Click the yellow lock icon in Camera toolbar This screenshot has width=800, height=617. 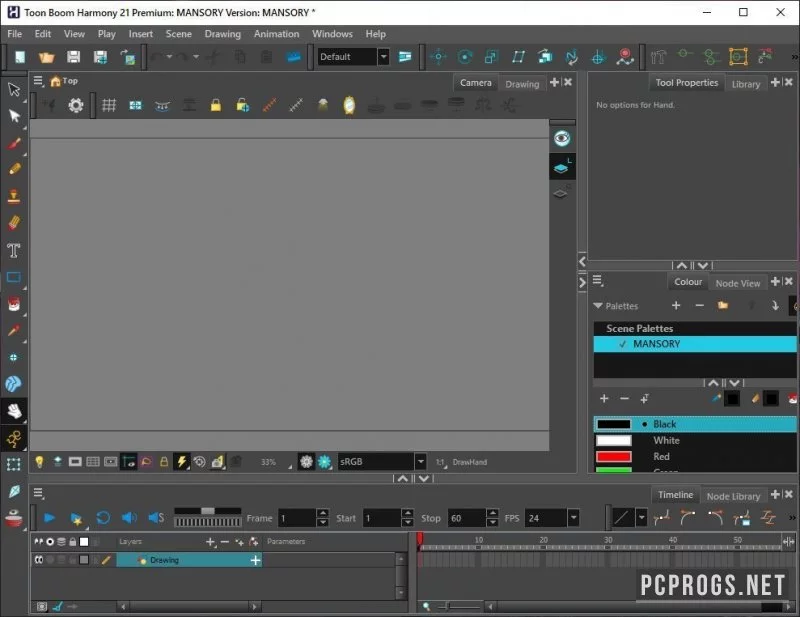click(x=216, y=106)
